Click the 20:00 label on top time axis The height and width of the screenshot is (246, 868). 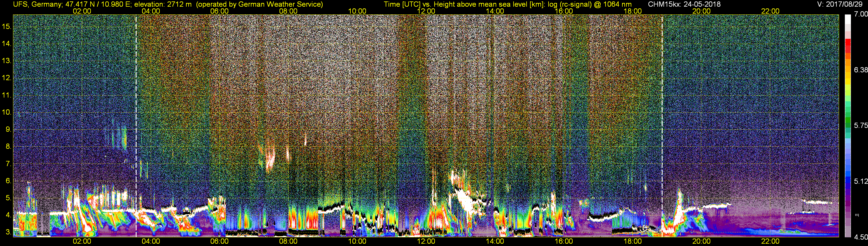click(x=702, y=11)
